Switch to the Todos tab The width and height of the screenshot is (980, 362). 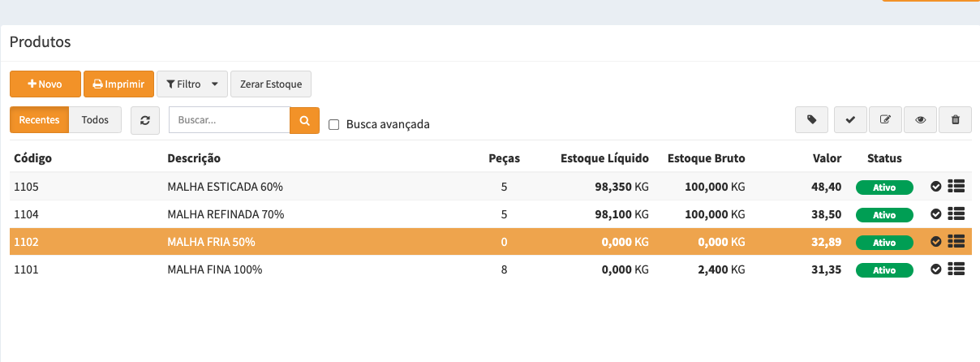[x=95, y=120]
